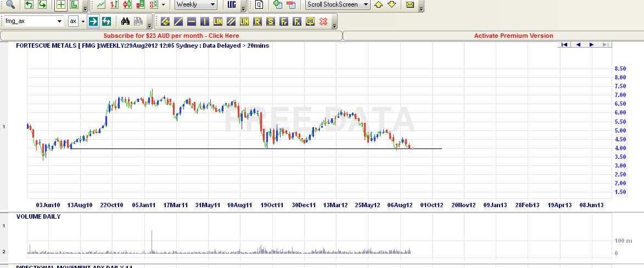The image size is (644, 268).
Task: Click Subscribe for $23 AUD per month link
Action: (x=171, y=36)
